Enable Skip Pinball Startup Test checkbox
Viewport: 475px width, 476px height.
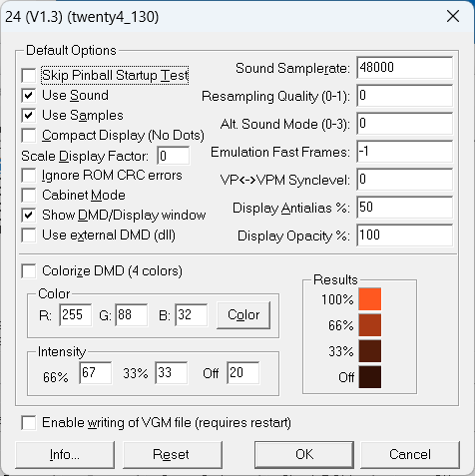(x=29, y=76)
